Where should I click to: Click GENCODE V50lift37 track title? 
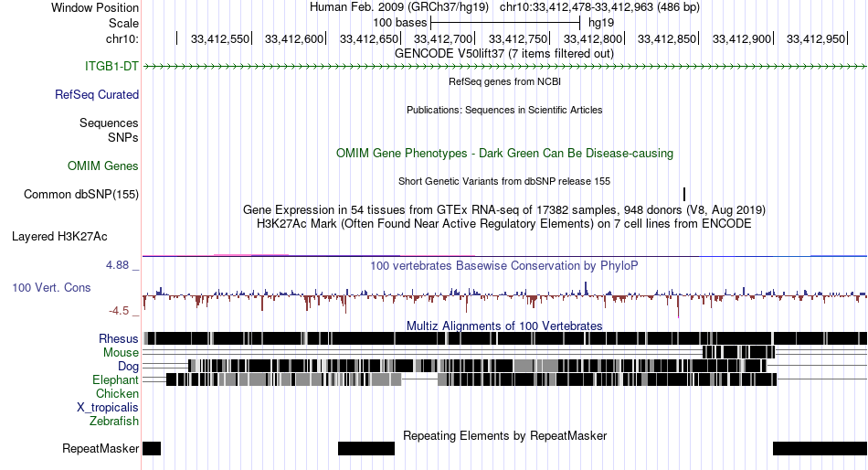point(504,54)
